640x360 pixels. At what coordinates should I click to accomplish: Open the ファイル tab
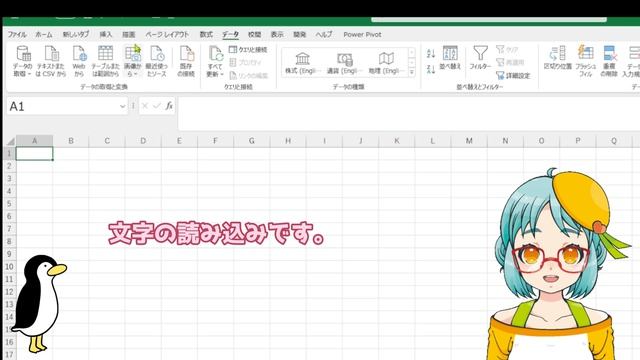(x=17, y=35)
